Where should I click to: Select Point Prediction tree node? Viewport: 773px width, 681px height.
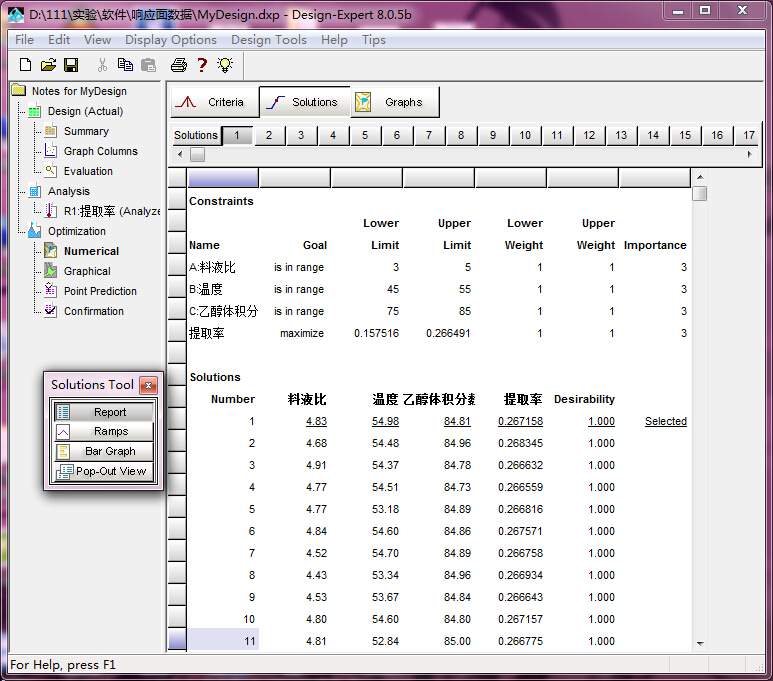tap(100, 291)
